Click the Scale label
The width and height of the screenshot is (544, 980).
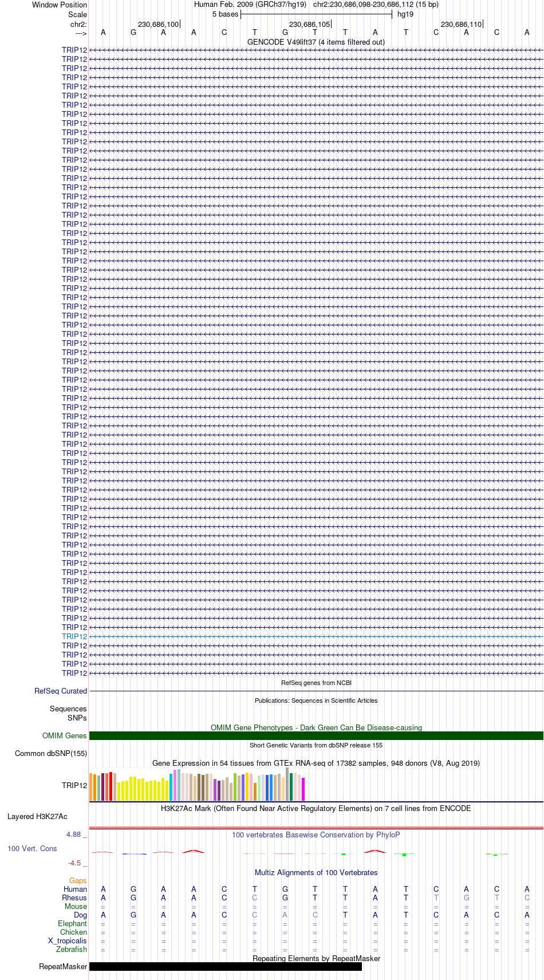coord(77,14)
